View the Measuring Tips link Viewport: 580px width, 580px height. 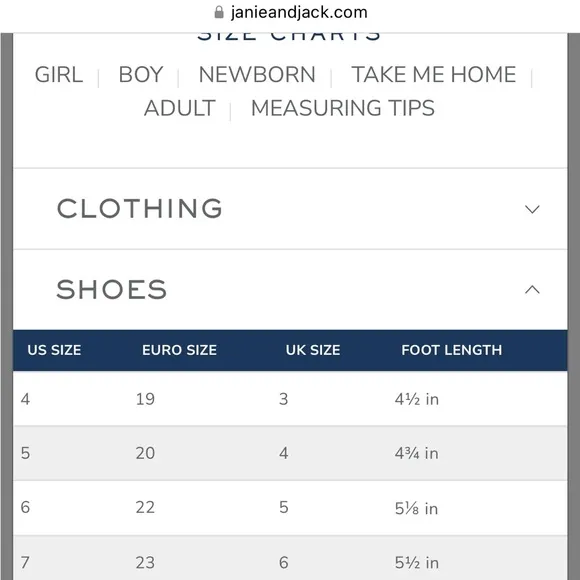343,108
